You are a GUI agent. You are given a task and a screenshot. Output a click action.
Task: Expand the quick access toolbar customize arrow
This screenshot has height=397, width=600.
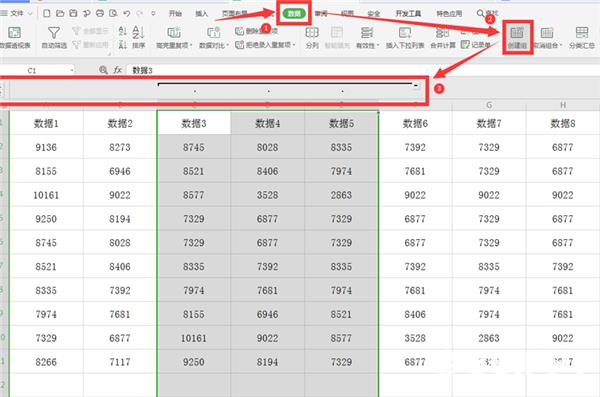click(153, 14)
